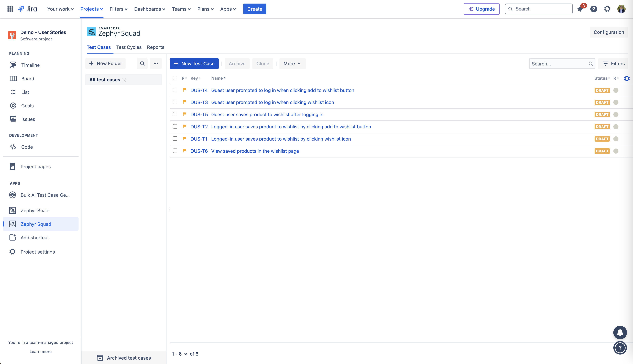
Task: Select the checkbox for DUS-T4
Action: pyautogui.click(x=175, y=90)
